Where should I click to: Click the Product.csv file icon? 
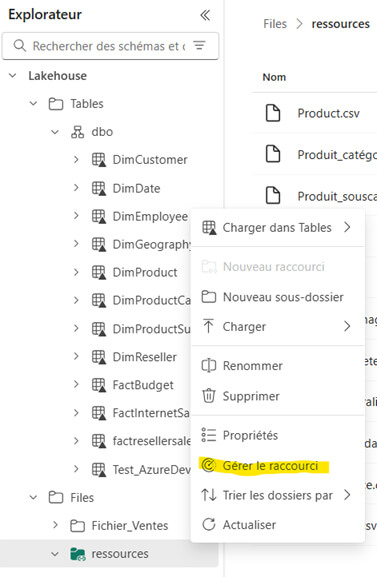coord(273,113)
